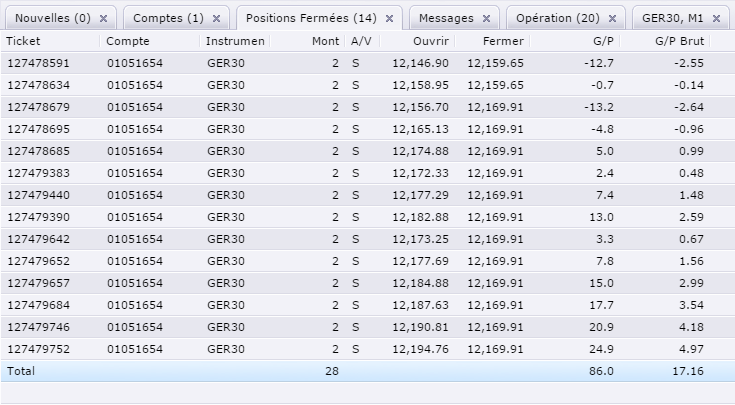Close the Positions Fermées tab
The height and width of the screenshot is (405, 735).
point(387,19)
